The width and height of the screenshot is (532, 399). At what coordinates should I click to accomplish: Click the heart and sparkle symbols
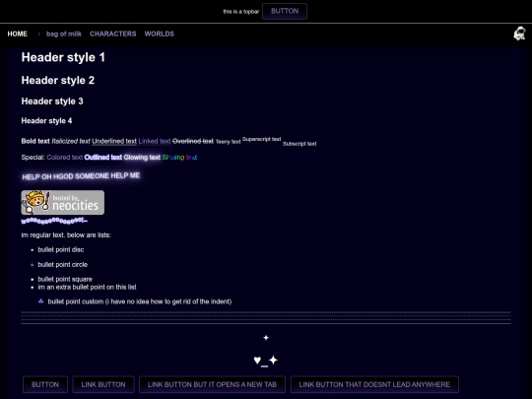click(266, 361)
